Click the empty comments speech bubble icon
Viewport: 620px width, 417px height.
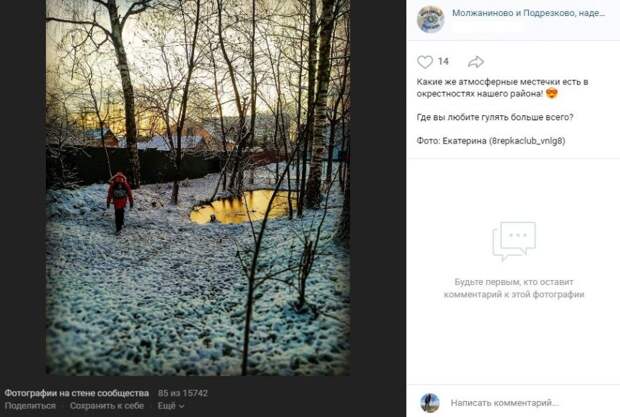click(x=514, y=241)
